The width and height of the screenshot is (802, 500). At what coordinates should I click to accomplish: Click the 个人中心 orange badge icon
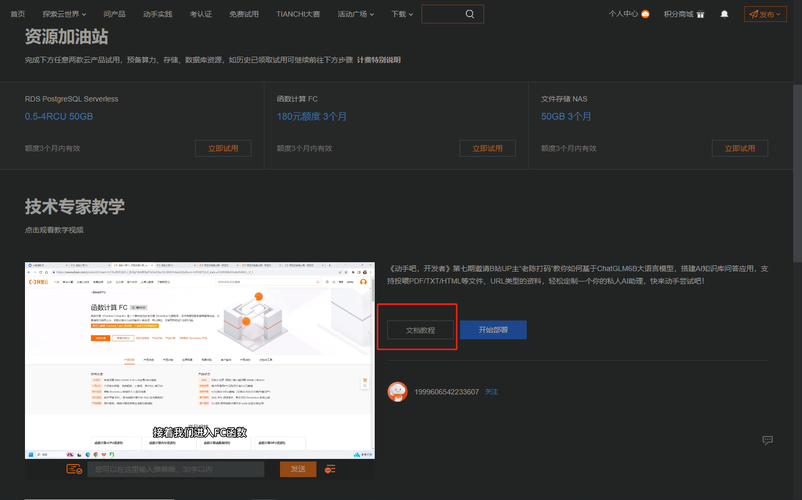645,14
